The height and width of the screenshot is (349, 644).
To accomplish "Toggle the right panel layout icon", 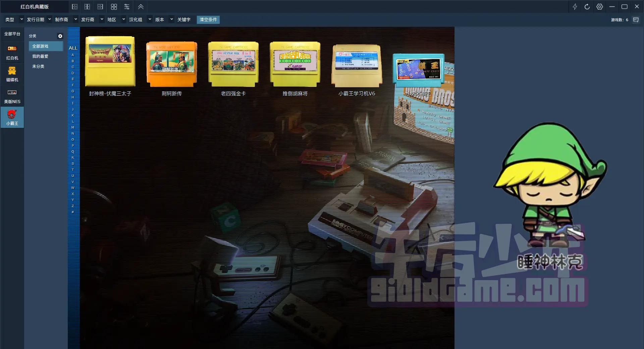I will (100, 7).
